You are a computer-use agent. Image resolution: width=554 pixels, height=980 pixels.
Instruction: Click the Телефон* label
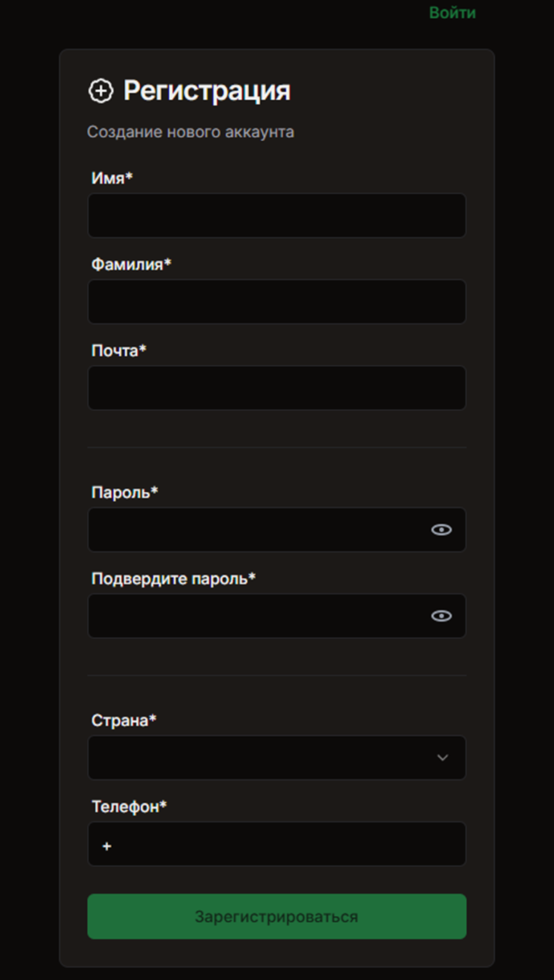pyautogui.click(x=129, y=807)
